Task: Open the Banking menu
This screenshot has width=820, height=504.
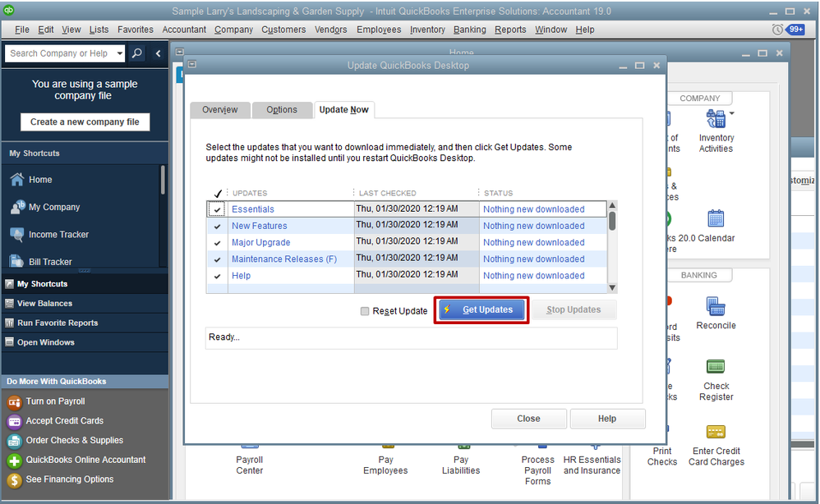Action: click(470, 30)
